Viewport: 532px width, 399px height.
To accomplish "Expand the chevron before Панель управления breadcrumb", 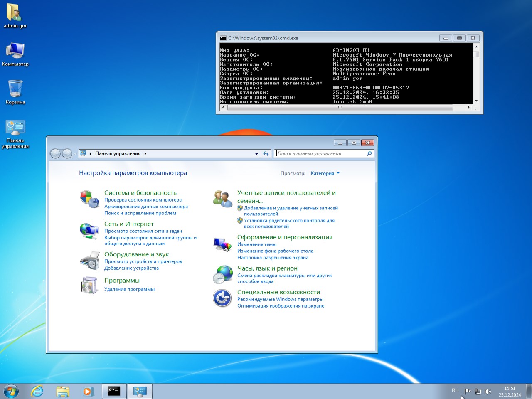I will (91, 154).
